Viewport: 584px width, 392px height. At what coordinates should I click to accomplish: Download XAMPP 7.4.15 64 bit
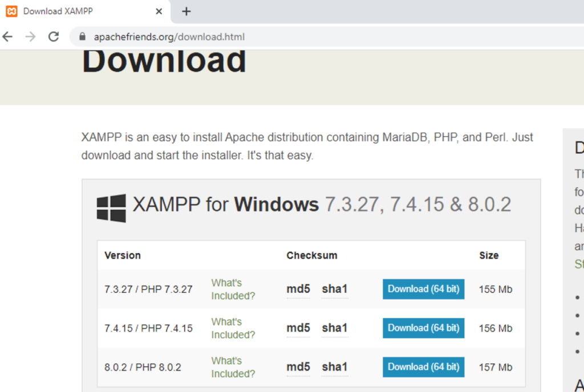424,328
